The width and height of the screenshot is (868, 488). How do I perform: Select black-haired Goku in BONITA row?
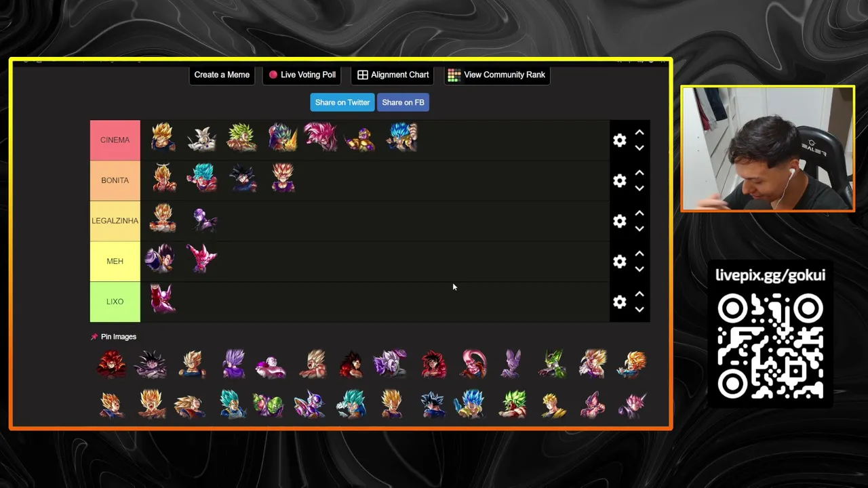(x=242, y=179)
